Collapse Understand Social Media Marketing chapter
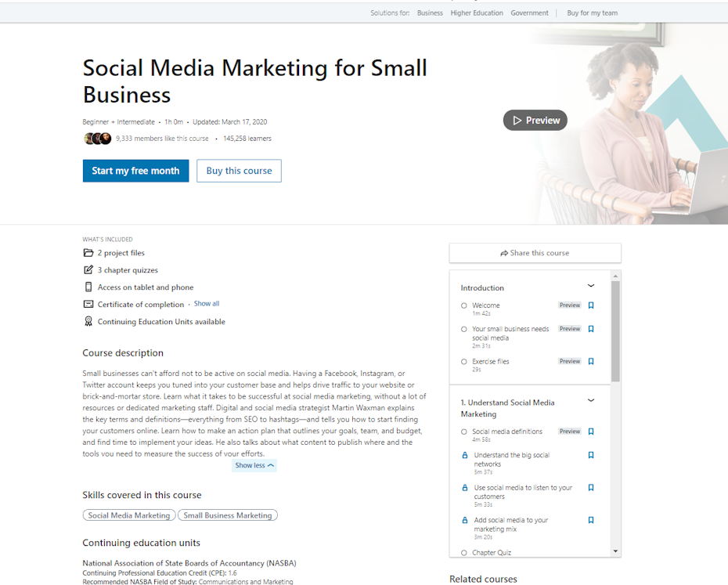This screenshot has height=585, width=728. pyautogui.click(x=591, y=401)
